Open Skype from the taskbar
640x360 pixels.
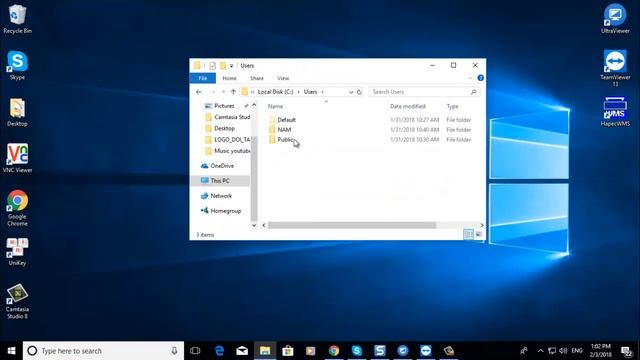[357, 351]
